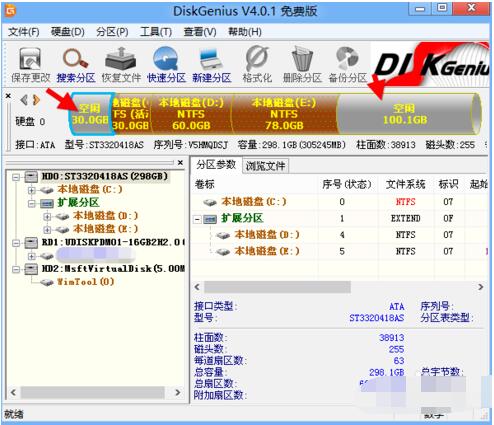
Task: Click right arrow of tree panel scrollbar
Action: (x=178, y=393)
